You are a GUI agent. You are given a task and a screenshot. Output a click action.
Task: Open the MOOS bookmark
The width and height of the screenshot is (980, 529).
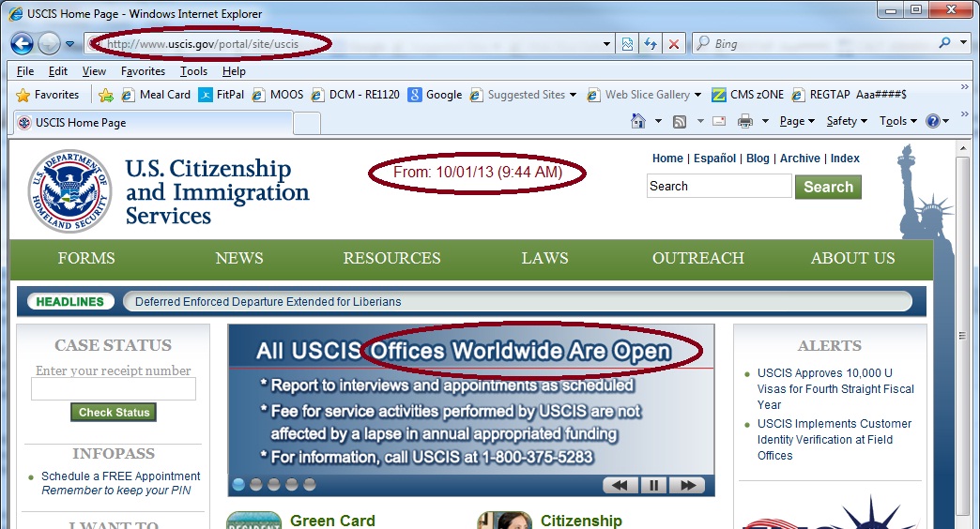[x=278, y=95]
